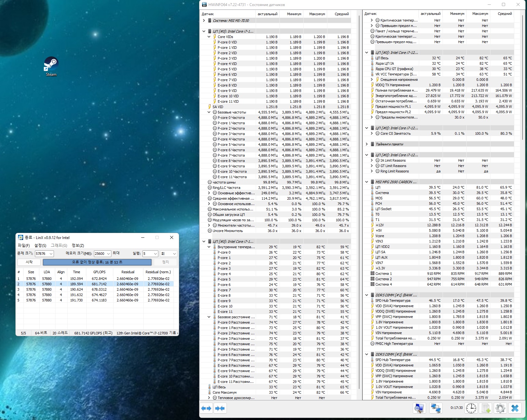Screen dimensions: 527x420
Task: Click the lightning bolt icon beside SA VID
Action: pos(209,107)
